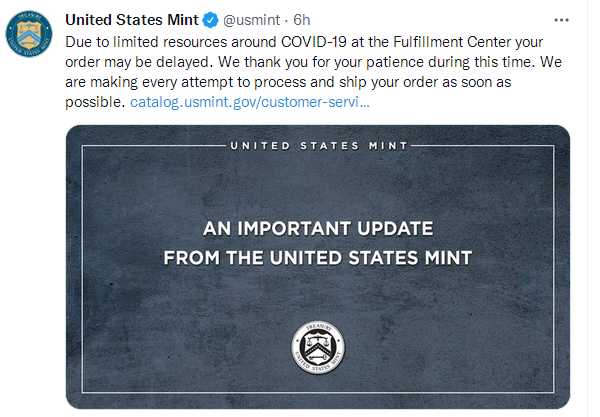Image resolution: width=600 pixels, height=417 pixels.
Task: Click the "AN IMPORTANT UPDATE" headline in image
Action: 318,226
